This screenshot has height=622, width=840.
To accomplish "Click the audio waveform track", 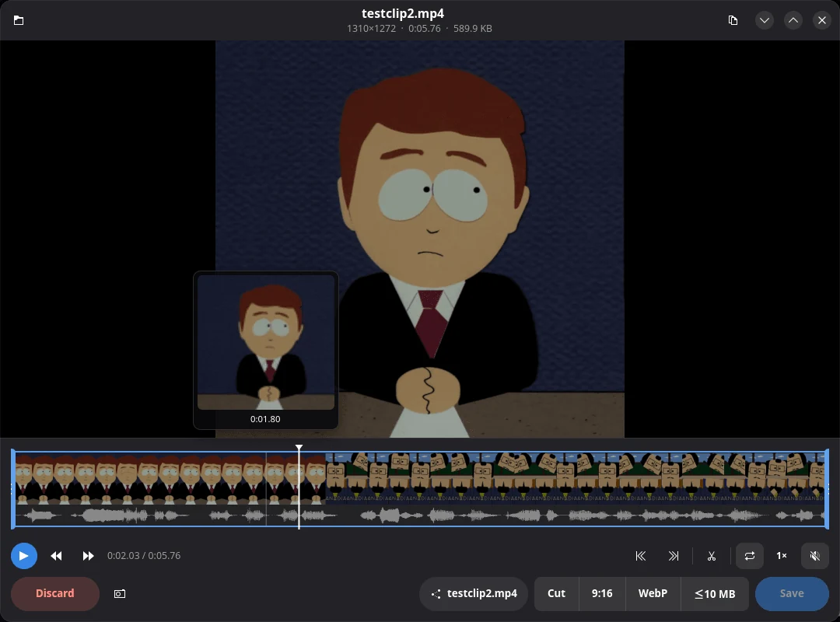I will click(420, 515).
